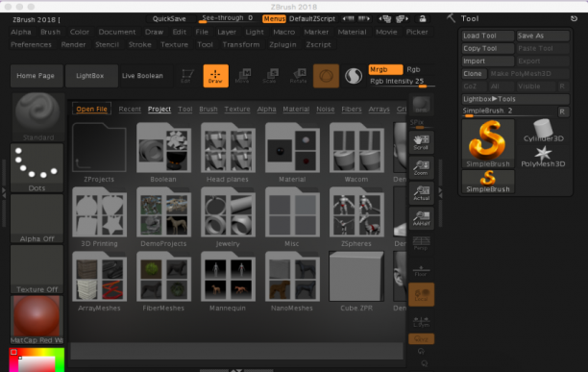Choose the Rotate transform icon
588x372 pixels.
[x=299, y=76]
